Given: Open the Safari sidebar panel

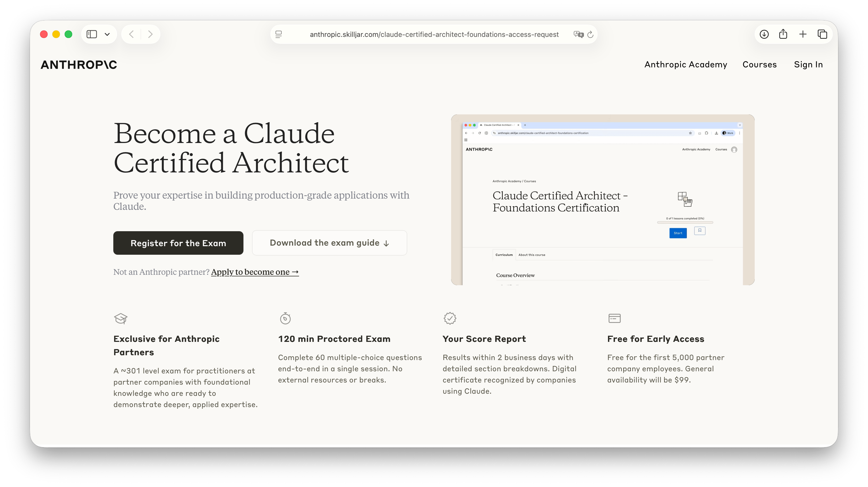Looking at the screenshot, I should 92,34.
